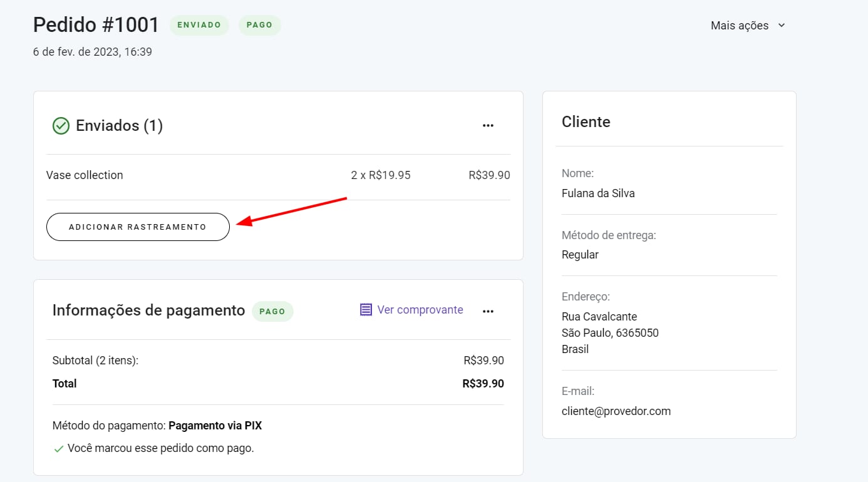Select the Vase collection product name
The width and height of the screenshot is (868, 482).
coord(85,175)
